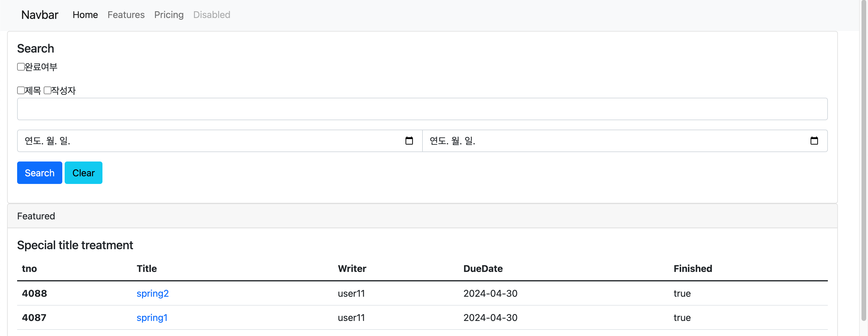Image resolution: width=868 pixels, height=336 pixels.
Task: Focus the keyword search text field
Action: click(422, 109)
